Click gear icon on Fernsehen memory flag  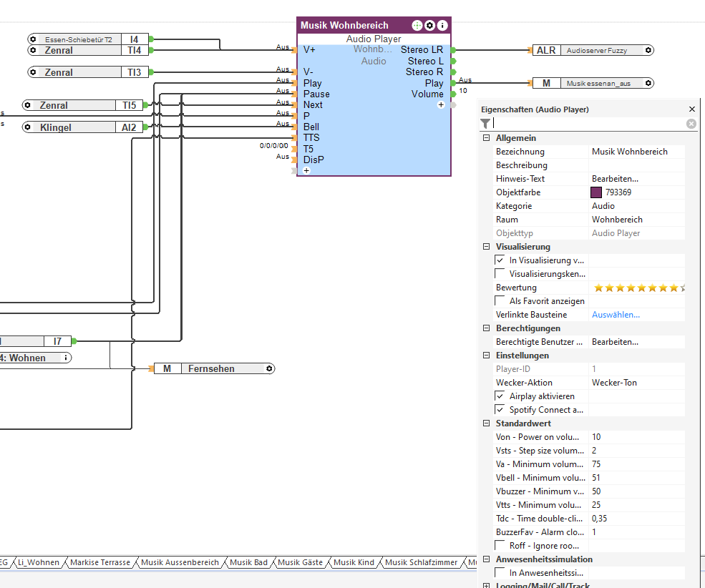point(269,369)
